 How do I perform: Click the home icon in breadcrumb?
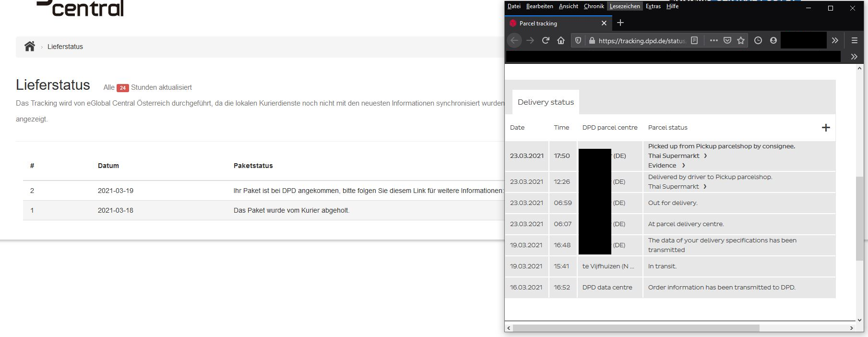coord(30,46)
